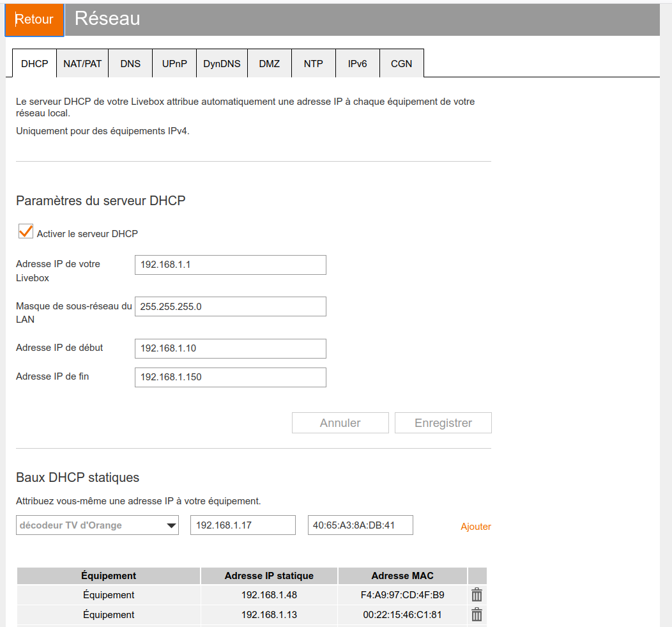Uncheck Activer le serveur DHCP checkbox
Image resolution: width=672 pixels, height=627 pixels.
[26, 232]
